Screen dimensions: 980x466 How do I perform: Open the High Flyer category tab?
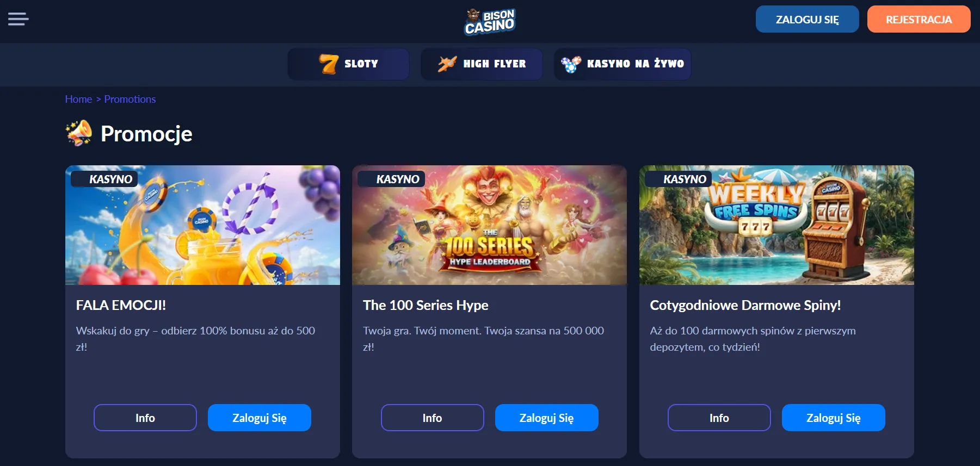(482, 64)
